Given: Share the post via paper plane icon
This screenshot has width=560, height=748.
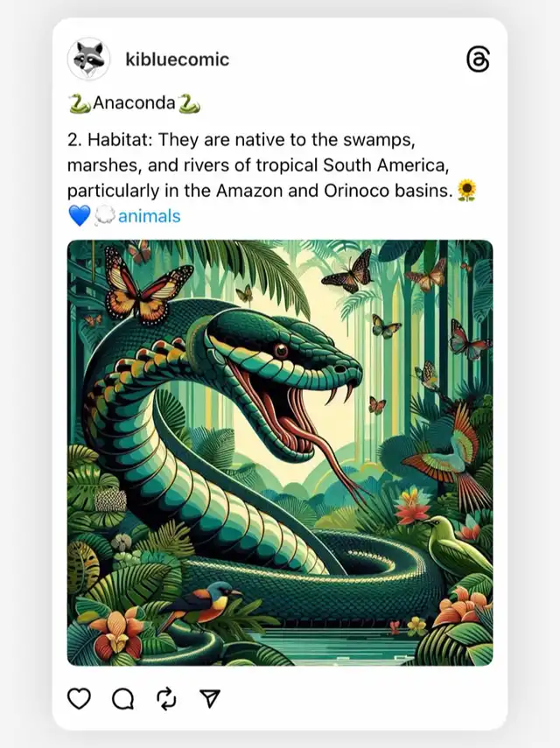Looking at the screenshot, I should coord(210,698).
